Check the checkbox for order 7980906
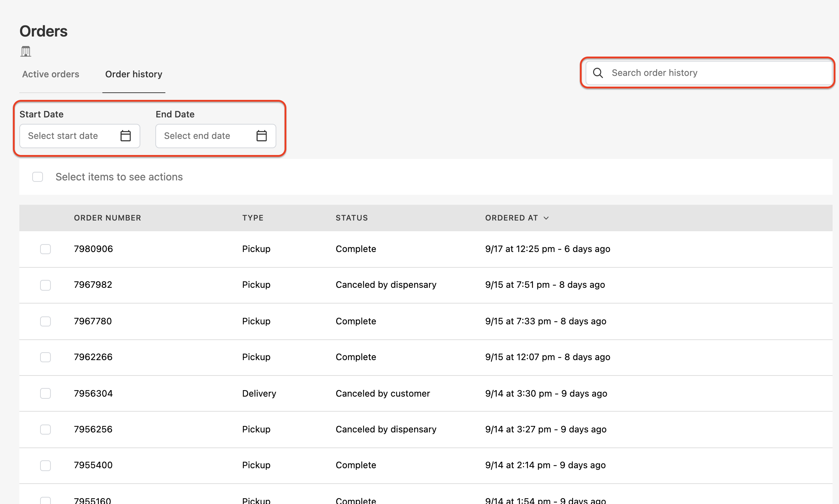 coord(45,249)
